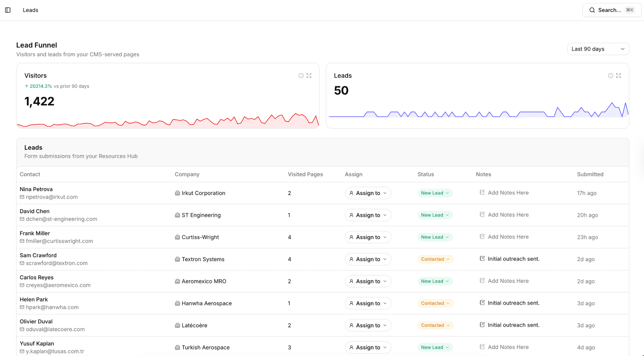Click the building icon beside Irkut Corporation
This screenshot has height=356, width=644.
(177, 193)
